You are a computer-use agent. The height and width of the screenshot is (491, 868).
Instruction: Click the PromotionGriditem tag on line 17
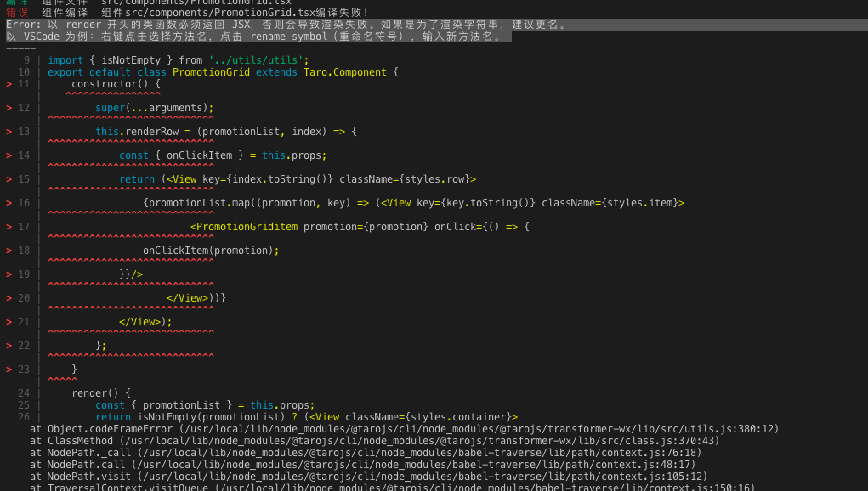coord(244,227)
